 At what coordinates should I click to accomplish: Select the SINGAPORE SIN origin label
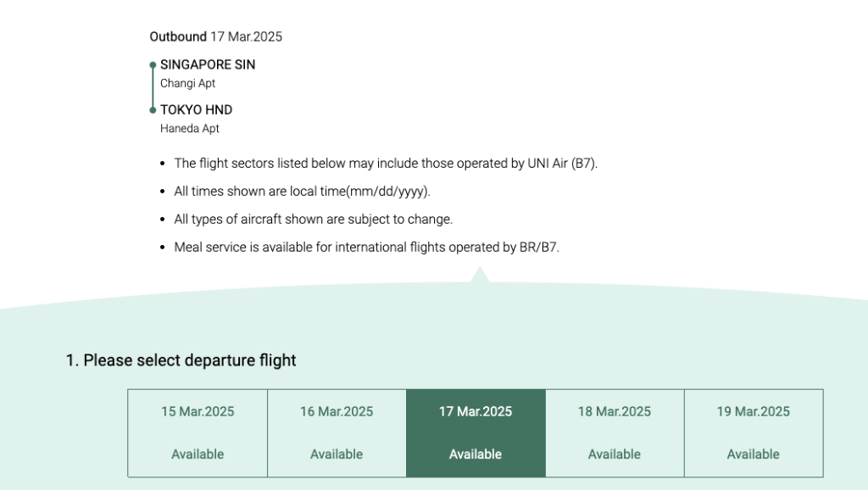tap(208, 64)
